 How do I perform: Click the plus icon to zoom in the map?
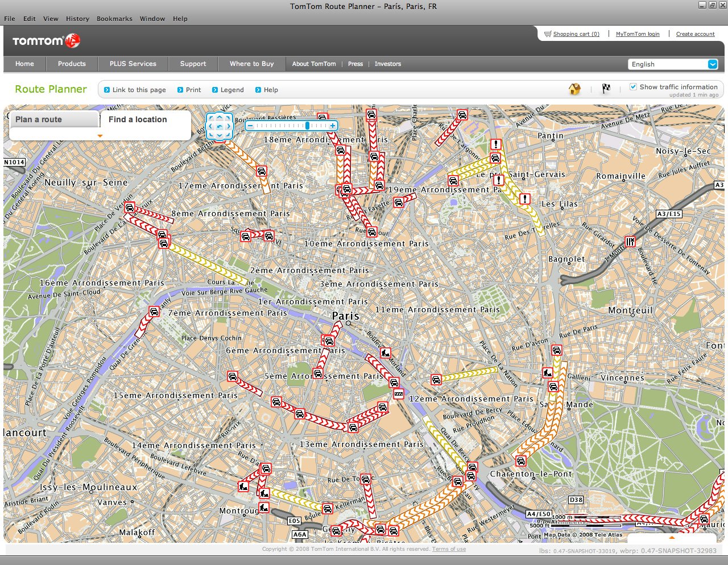[x=332, y=126]
